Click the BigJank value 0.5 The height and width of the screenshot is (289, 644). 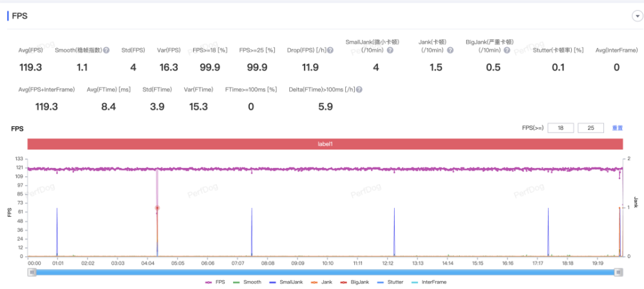coord(493,68)
